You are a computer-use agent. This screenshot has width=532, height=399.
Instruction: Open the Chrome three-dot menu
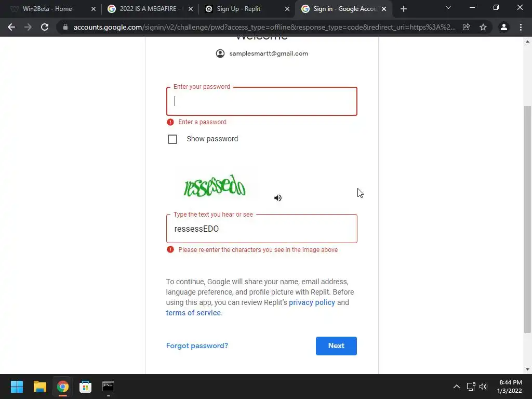point(521,27)
